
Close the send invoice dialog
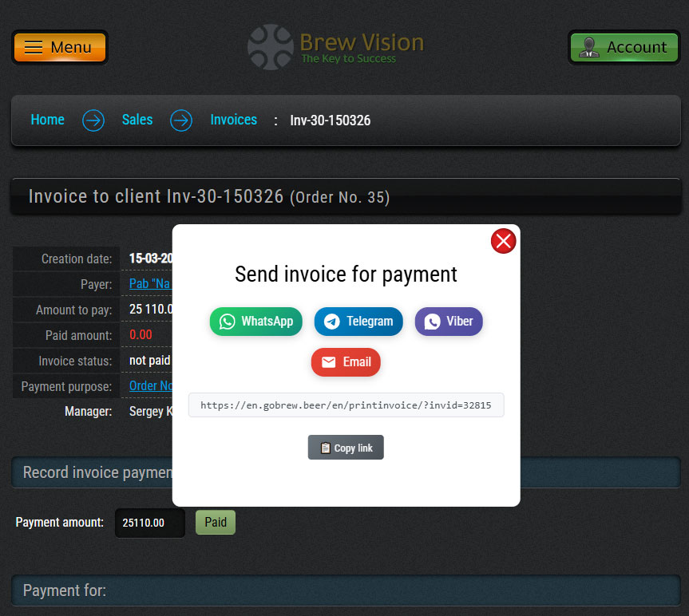click(x=503, y=240)
